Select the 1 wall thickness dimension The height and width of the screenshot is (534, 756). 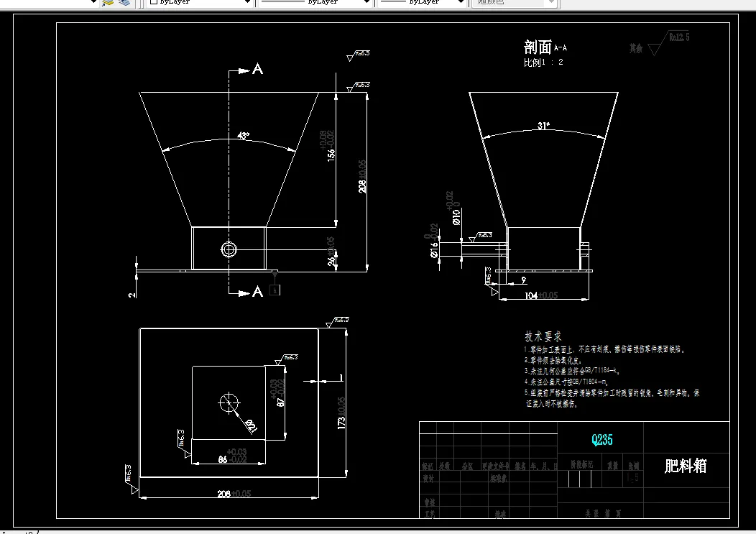[341, 378]
